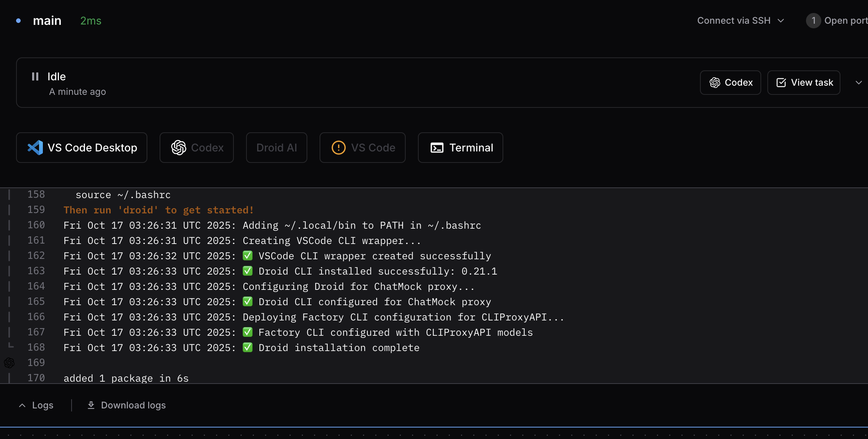Click the Download logs link

coord(133,405)
